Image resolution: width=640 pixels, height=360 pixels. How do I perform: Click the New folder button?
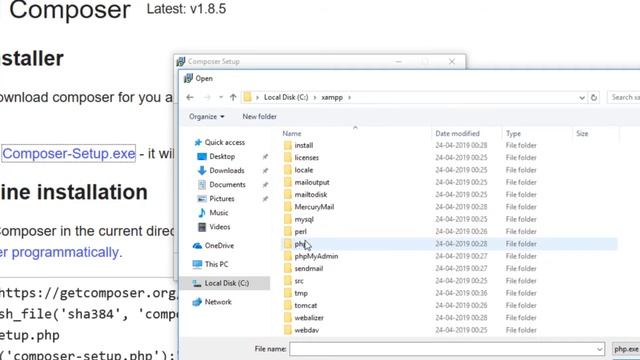[x=259, y=116]
